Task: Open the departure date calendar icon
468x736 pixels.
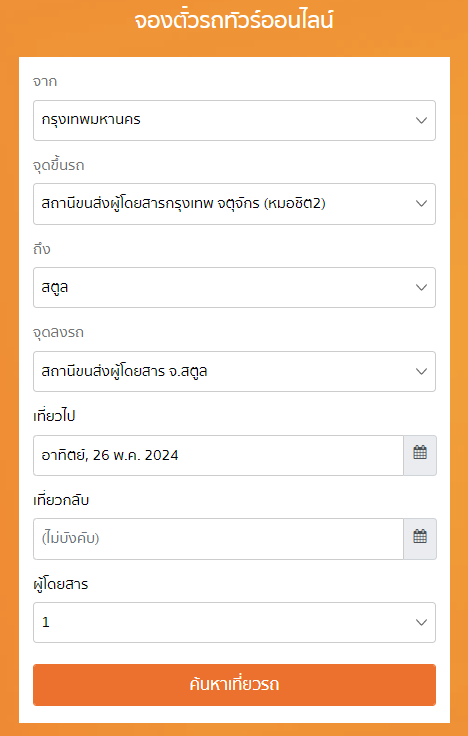Action: pyautogui.click(x=420, y=455)
